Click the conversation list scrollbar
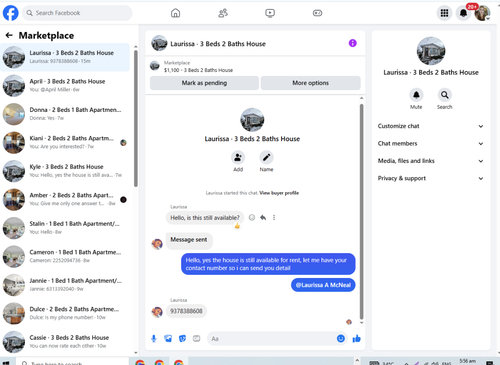The image size is (500, 365). [x=136, y=118]
